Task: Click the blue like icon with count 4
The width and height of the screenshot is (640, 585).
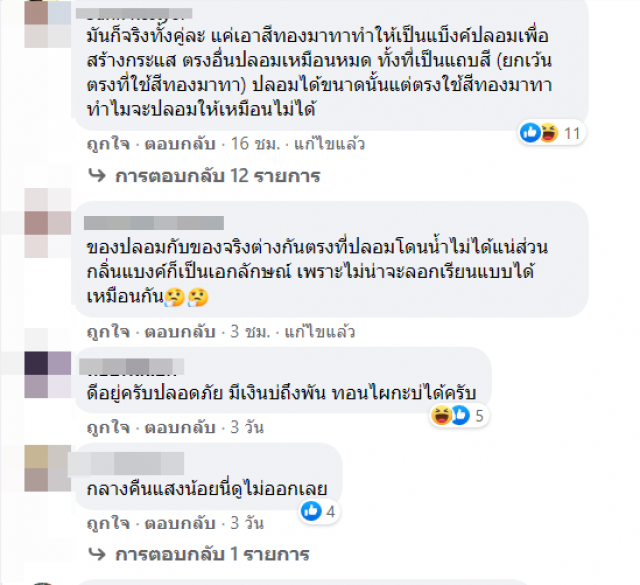Action: point(311,511)
